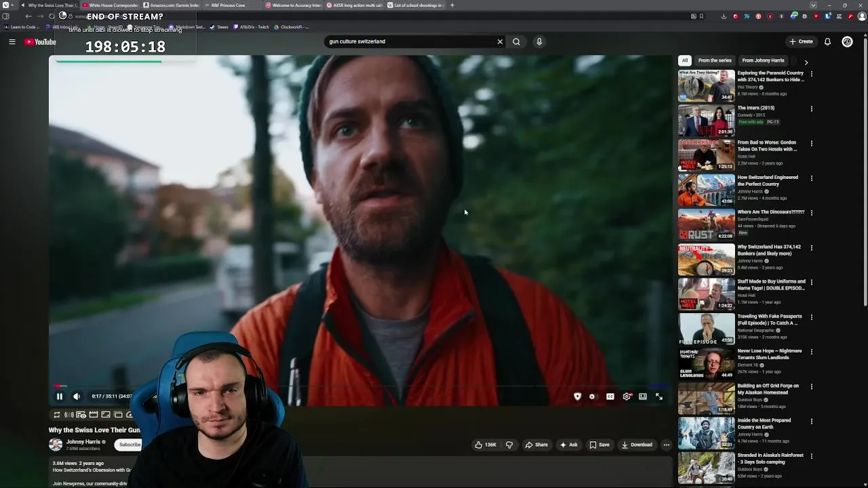The image size is (868, 488).
Task: Open Exploring the Paranoid Country video thumbnail
Action: (x=707, y=85)
